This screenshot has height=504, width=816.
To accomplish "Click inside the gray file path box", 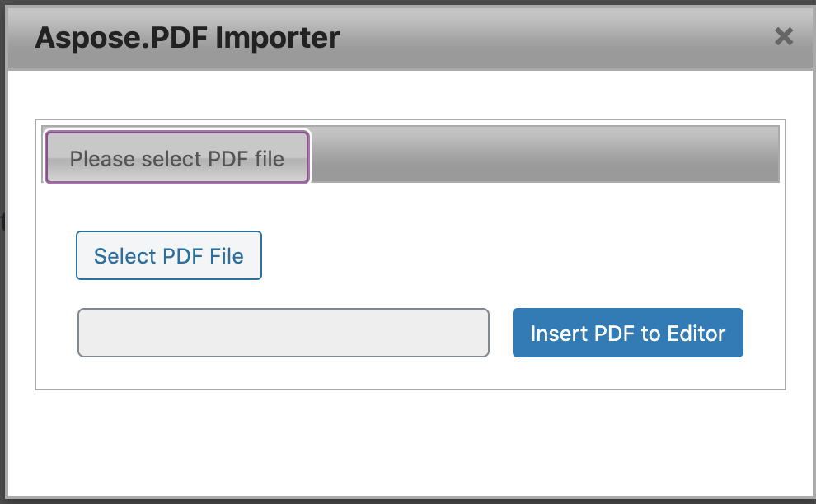I will 283,333.
